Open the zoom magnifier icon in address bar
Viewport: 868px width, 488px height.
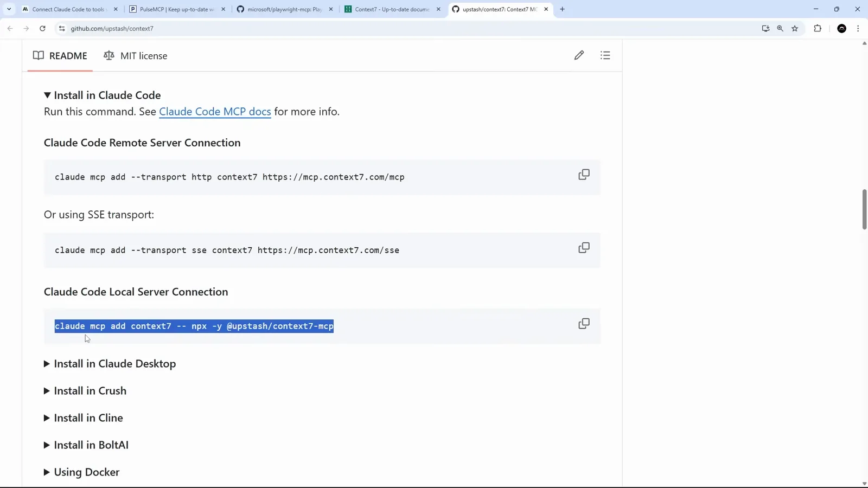tap(780, 28)
